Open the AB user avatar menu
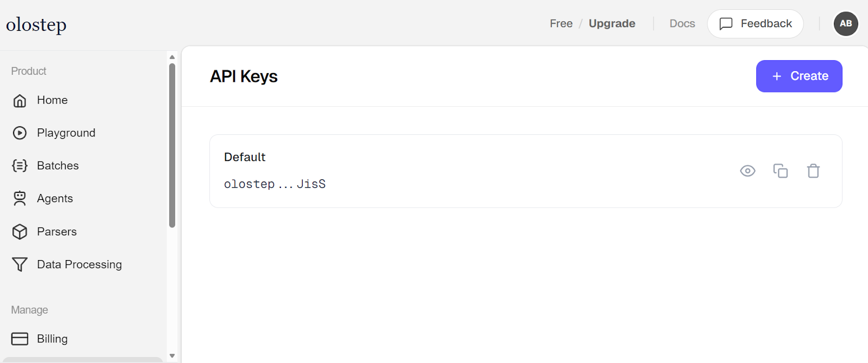 [x=845, y=24]
